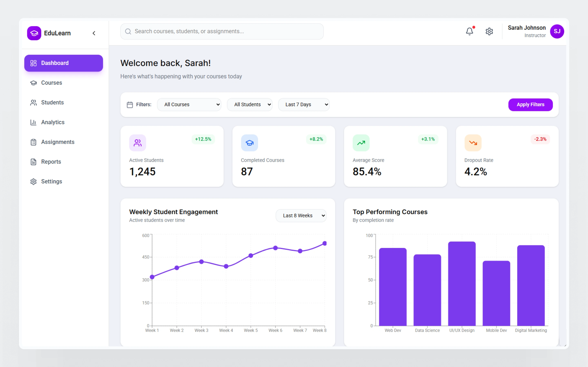The image size is (588, 367).
Task: Click the Dropout Rate trend-down icon
Action: tap(473, 143)
